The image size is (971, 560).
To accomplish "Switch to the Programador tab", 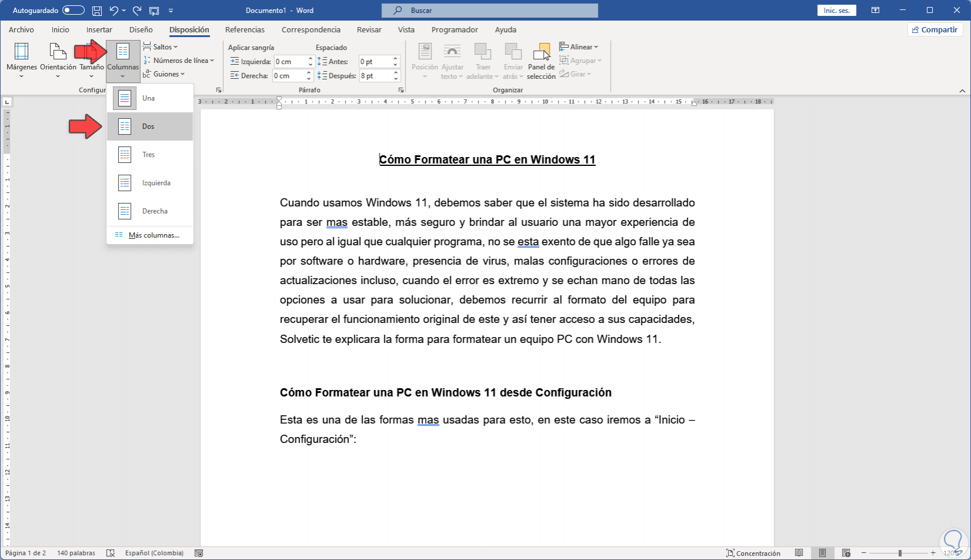I will tap(455, 29).
